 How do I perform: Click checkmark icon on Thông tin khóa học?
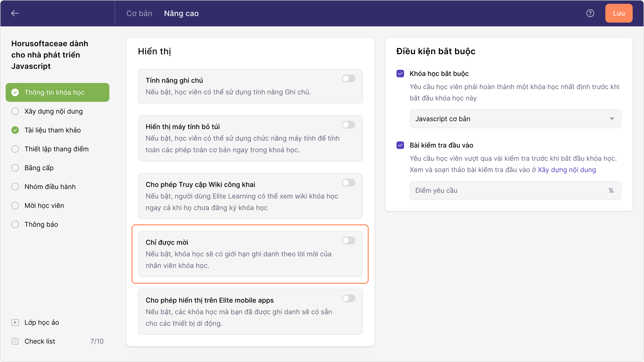15,92
